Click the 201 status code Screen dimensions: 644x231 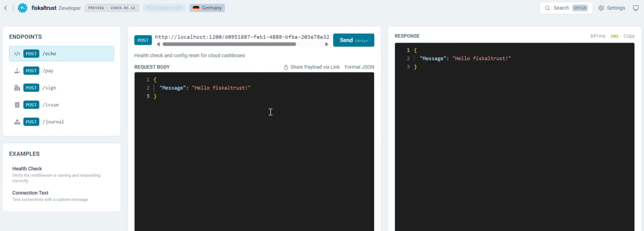(x=614, y=36)
